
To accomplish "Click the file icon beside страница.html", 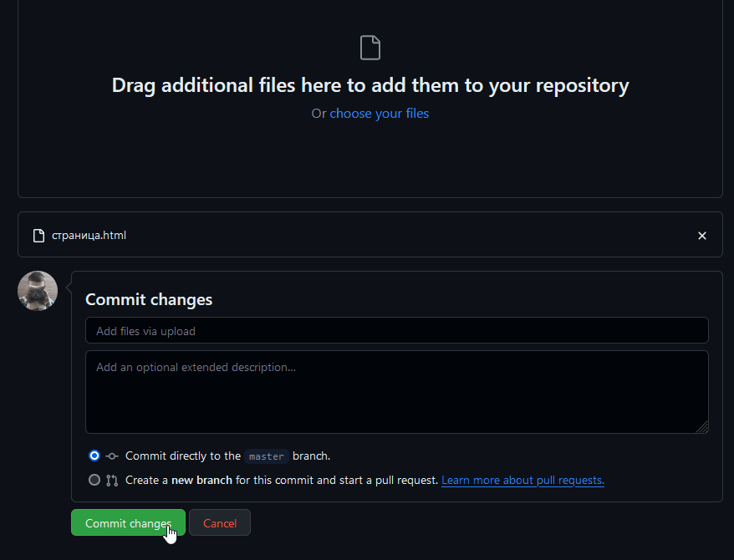I will click(38, 236).
